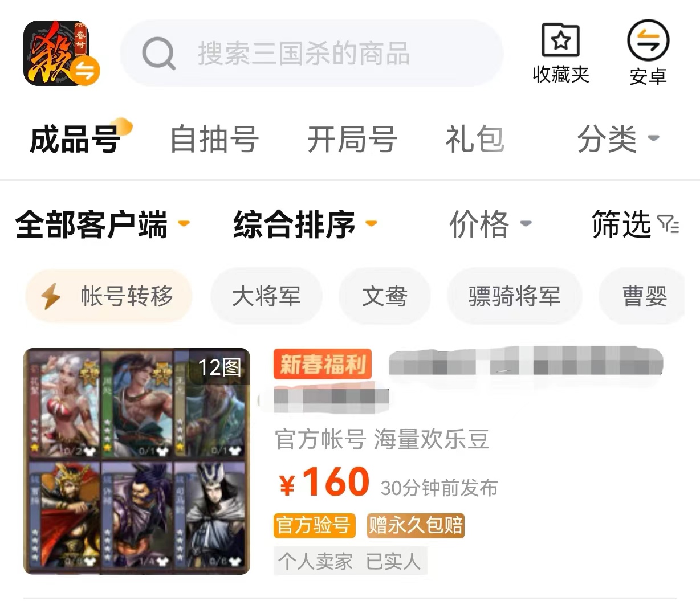This screenshot has height=609, width=700.
Task: Switch to the 自抽号 tab
Action: point(214,139)
